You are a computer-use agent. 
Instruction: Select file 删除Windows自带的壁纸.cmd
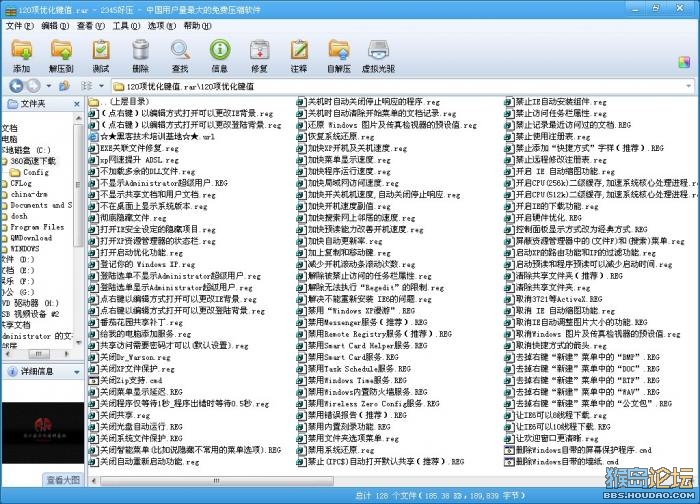(x=562, y=462)
